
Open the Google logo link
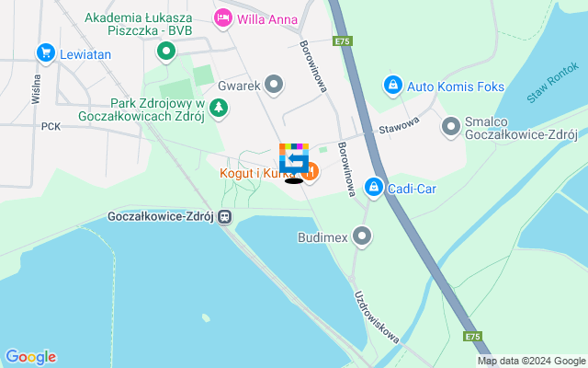click(30, 357)
